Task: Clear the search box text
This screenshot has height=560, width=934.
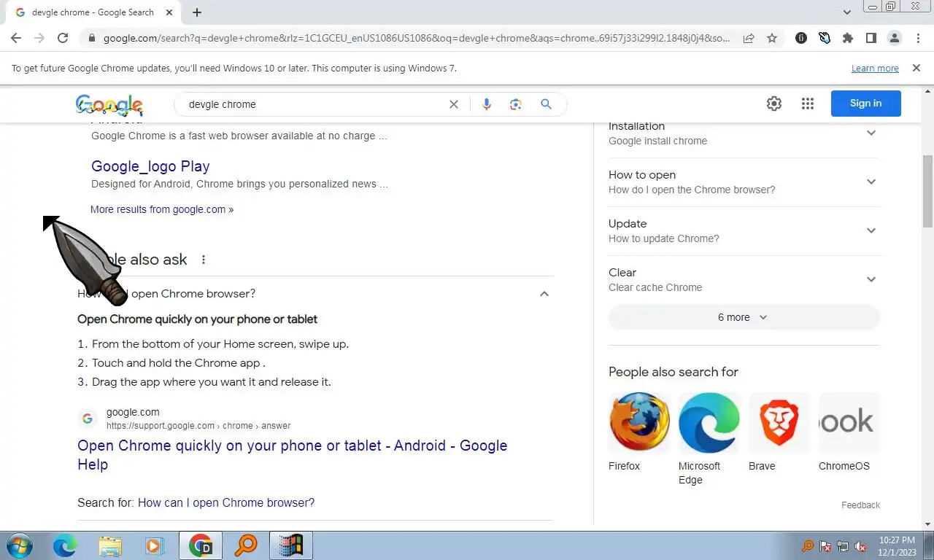Action: (x=454, y=104)
